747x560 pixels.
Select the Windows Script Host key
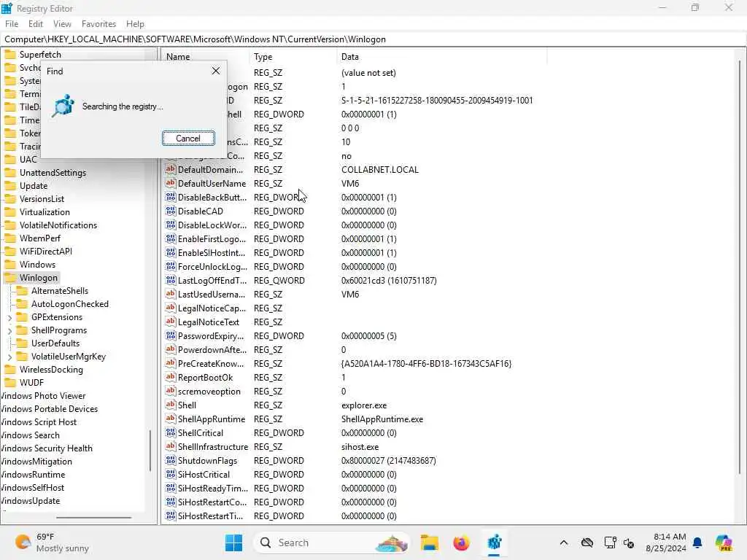[39, 422]
